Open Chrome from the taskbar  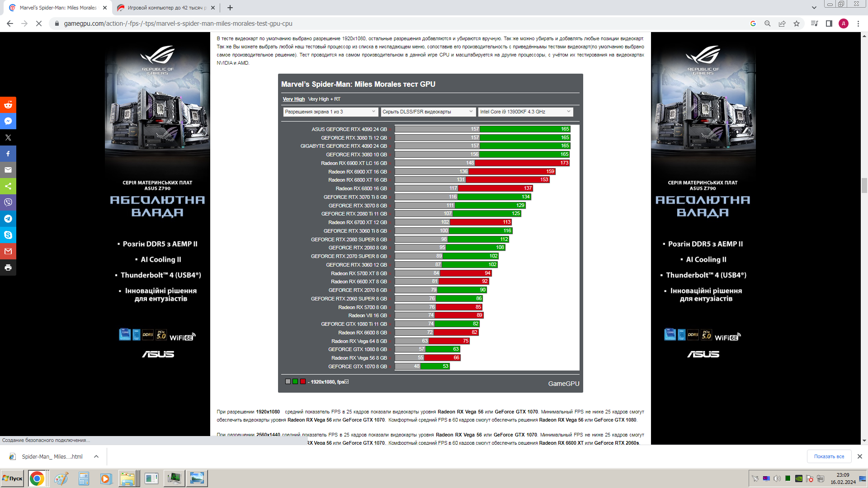[x=37, y=479]
